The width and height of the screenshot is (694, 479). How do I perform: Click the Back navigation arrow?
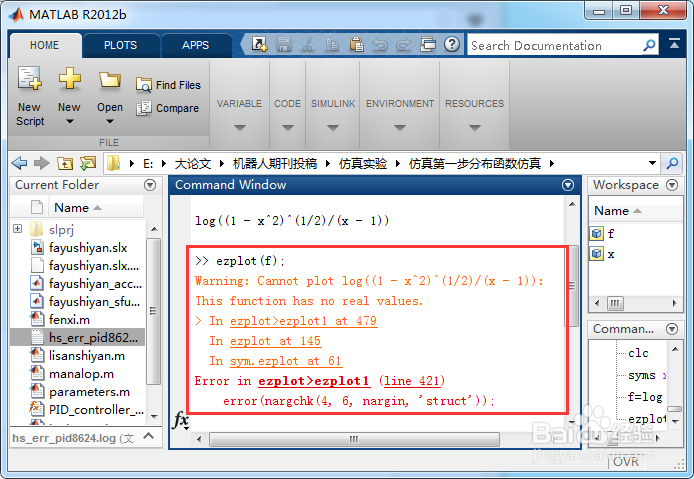(x=19, y=163)
